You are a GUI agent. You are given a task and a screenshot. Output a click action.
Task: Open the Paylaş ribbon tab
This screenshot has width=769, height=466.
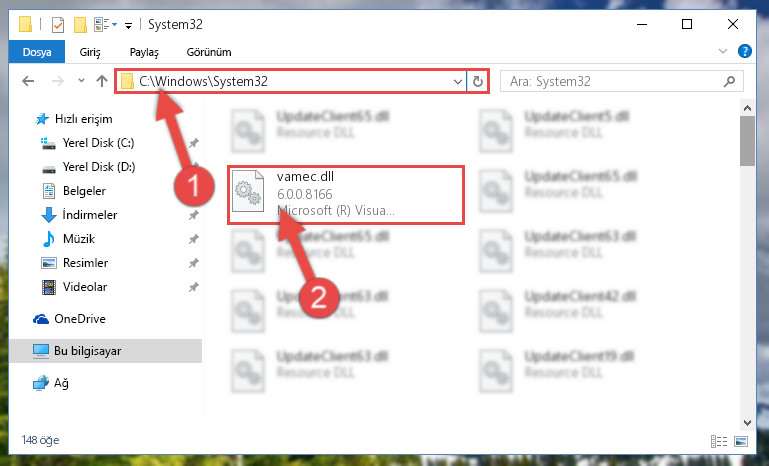tap(144, 52)
